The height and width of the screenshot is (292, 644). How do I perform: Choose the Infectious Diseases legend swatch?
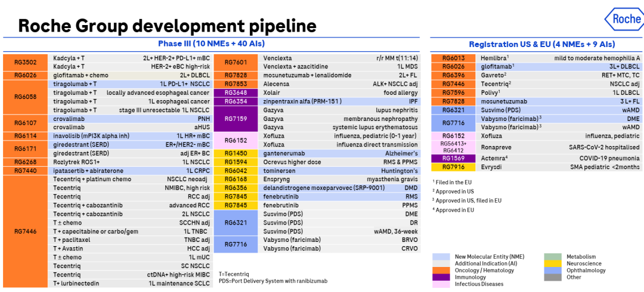tap(441, 284)
